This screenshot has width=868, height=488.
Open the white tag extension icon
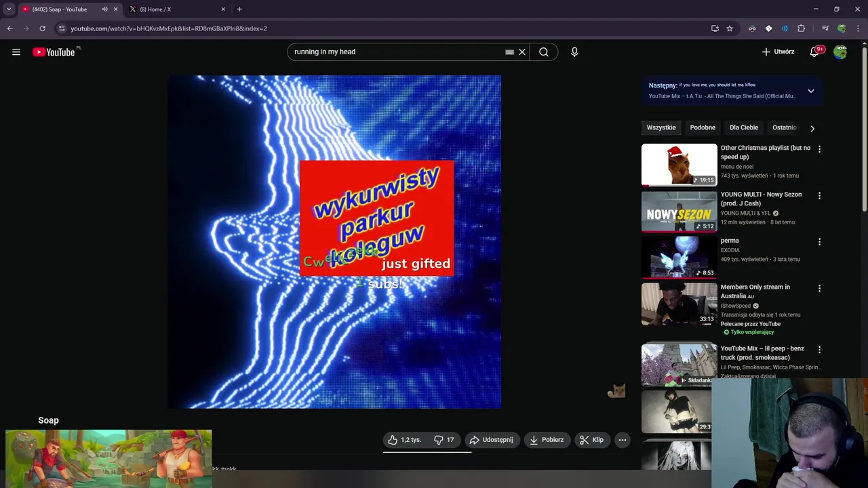[768, 28]
